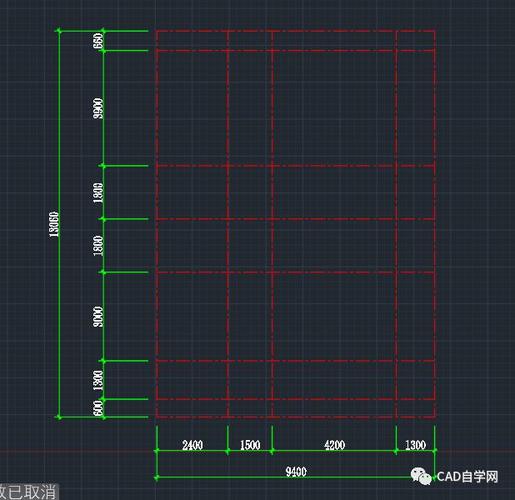Select the overall 9400 width dimension text

tap(296, 472)
